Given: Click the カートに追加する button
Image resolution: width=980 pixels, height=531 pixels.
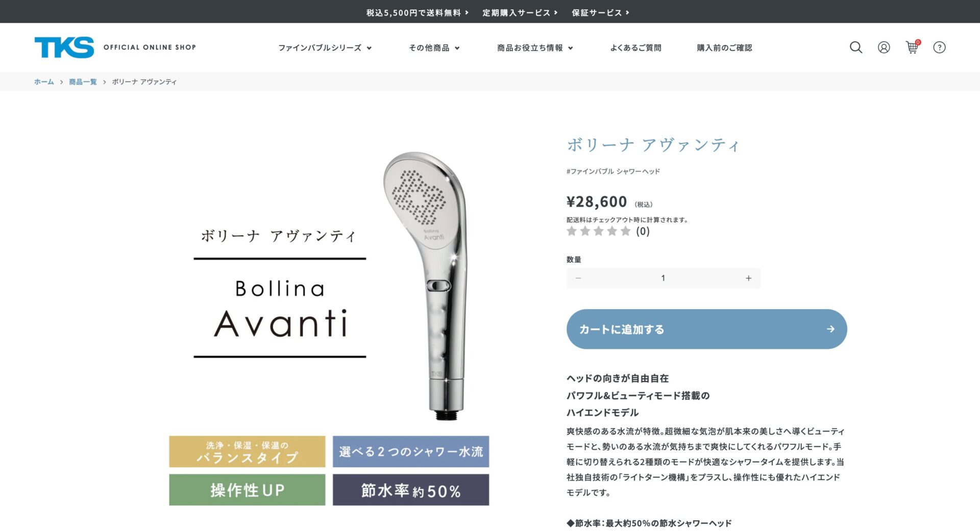Looking at the screenshot, I should 707,329.
